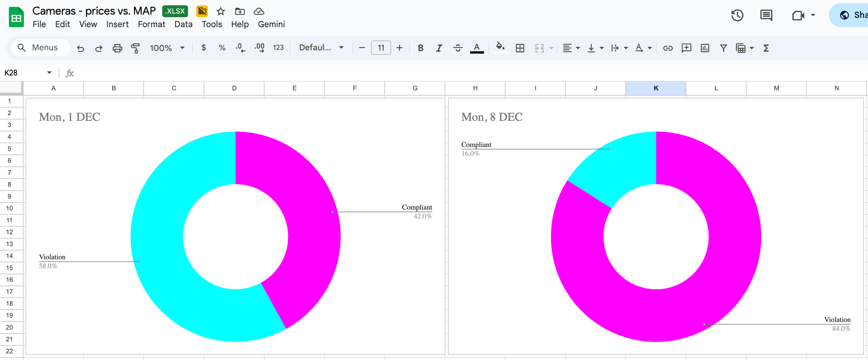This screenshot has width=868, height=360.
Task: Open version history
Action: 737,15
